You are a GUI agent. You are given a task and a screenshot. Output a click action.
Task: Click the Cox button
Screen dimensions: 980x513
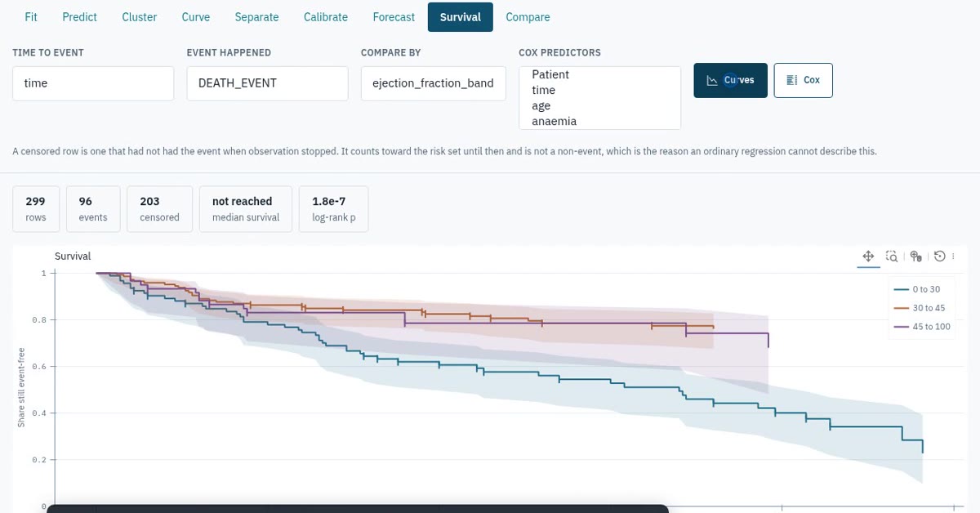[803, 80]
